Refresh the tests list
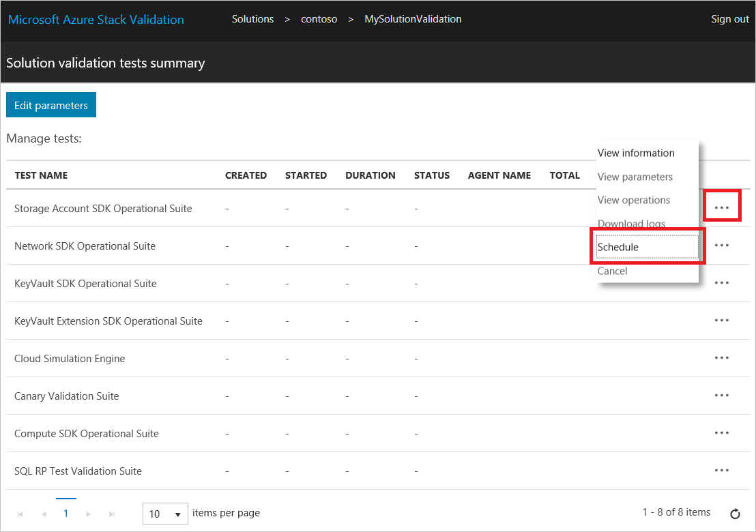756x532 pixels. 735,514
